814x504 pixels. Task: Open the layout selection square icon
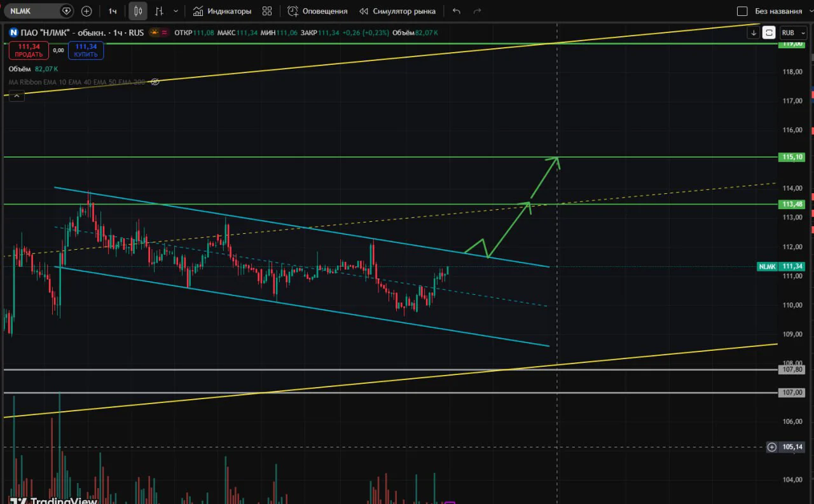(742, 11)
